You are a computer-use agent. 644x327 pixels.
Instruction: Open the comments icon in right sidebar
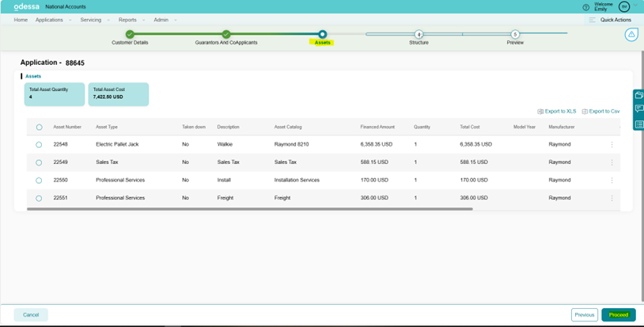(x=638, y=109)
